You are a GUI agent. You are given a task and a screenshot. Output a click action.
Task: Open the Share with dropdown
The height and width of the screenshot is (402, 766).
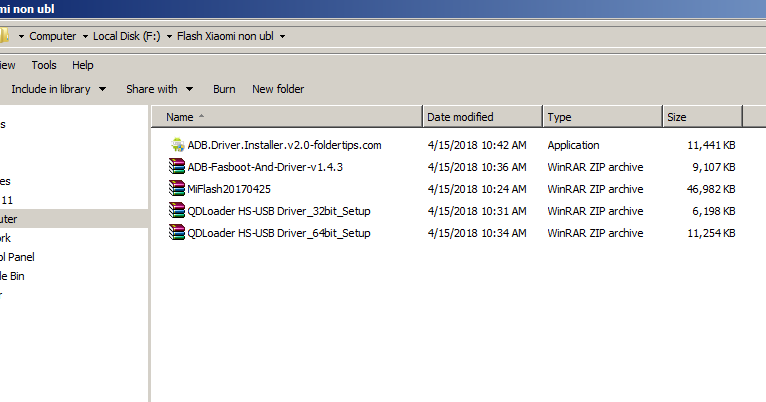[x=160, y=89]
